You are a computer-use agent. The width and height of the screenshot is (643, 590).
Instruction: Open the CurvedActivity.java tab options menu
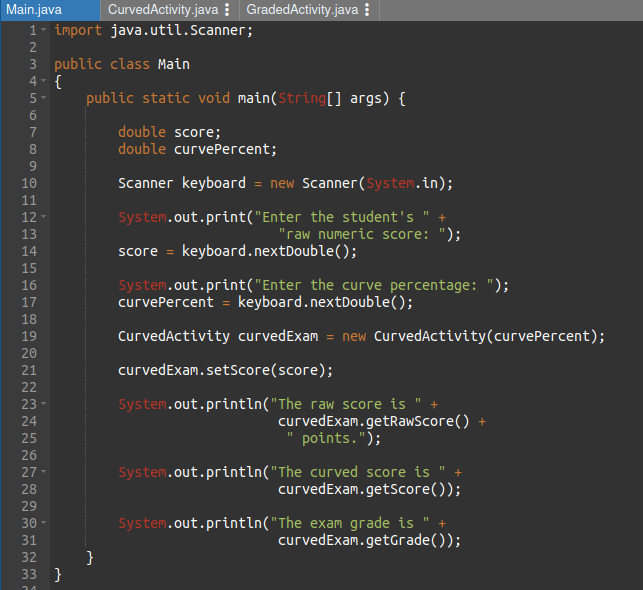tap(228, 10)
